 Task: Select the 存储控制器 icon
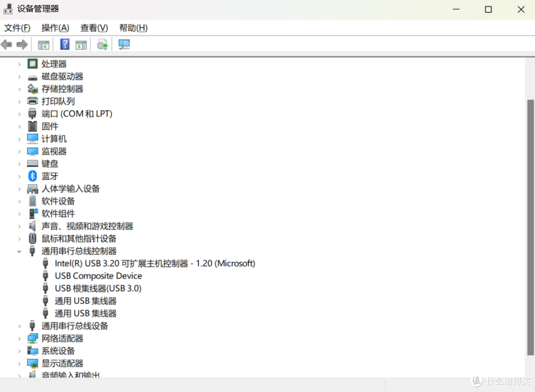[32, 89]
